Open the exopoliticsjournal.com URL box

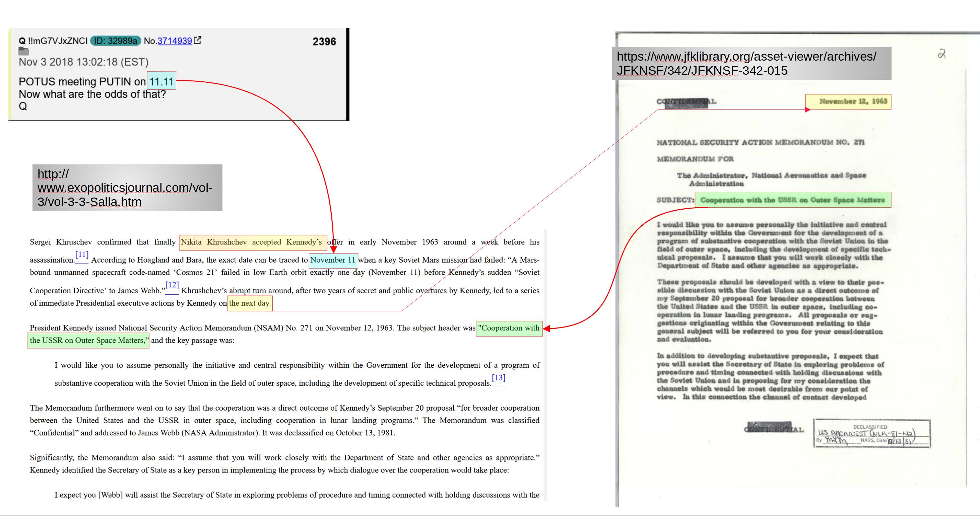127,188
